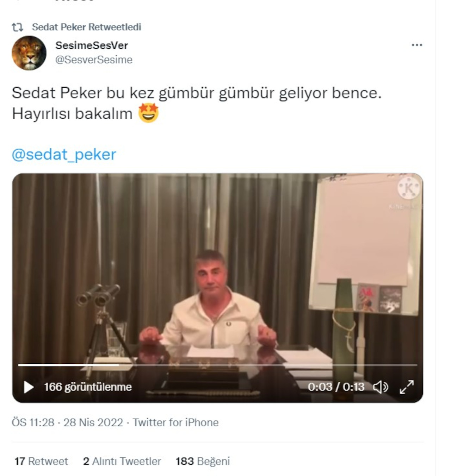
Task: Click the retweet arrows icon
Action: 17,27
